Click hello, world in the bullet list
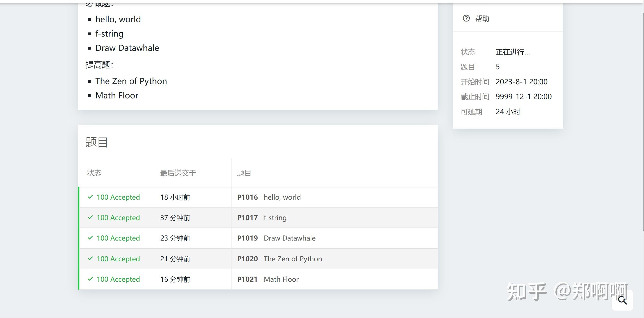 click(118, 19)
